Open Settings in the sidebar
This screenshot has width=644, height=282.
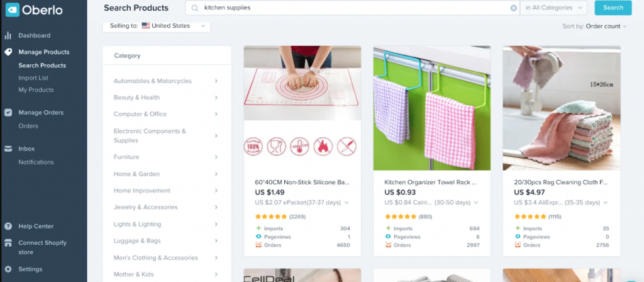point(30,269)
